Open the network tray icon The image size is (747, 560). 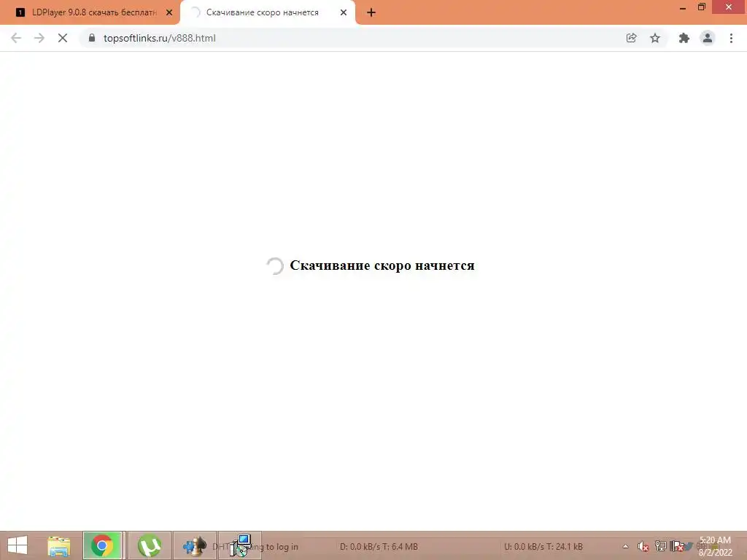coord(660,547)
